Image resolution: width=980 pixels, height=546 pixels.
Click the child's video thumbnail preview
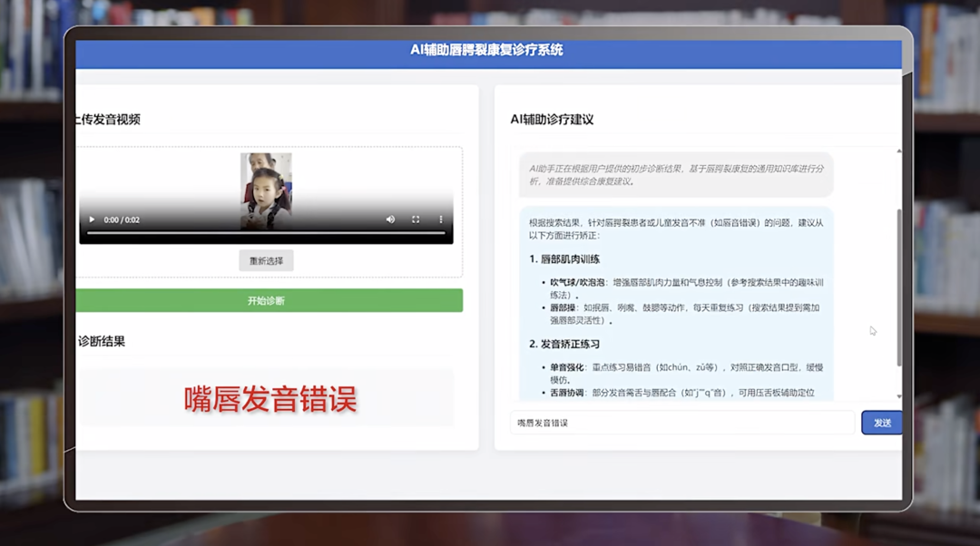coord(266,190)
